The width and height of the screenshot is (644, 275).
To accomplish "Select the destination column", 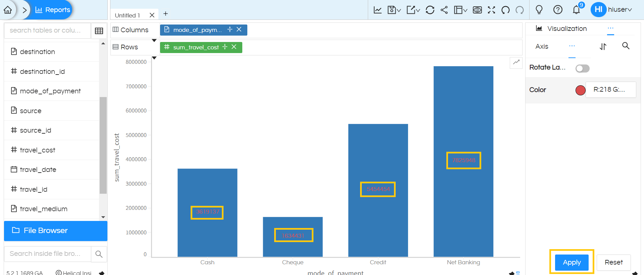I will pos(52,52).
